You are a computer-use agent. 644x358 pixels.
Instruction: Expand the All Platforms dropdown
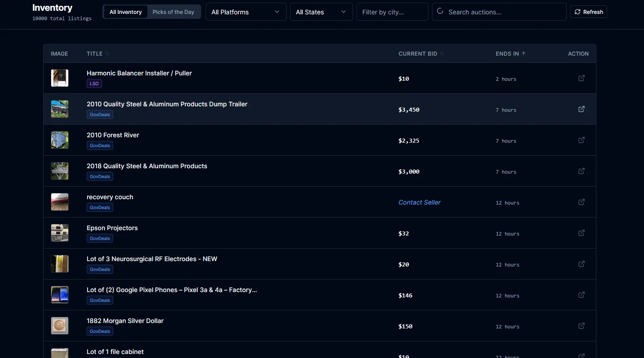tap(246, 12)
